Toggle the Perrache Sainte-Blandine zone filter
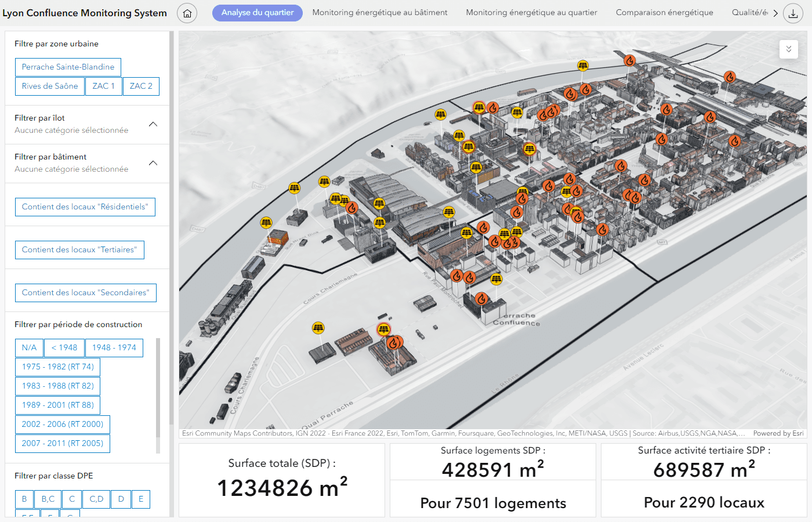Image resolution: width=812 pixels, height=522 pixels. (68, 67)
